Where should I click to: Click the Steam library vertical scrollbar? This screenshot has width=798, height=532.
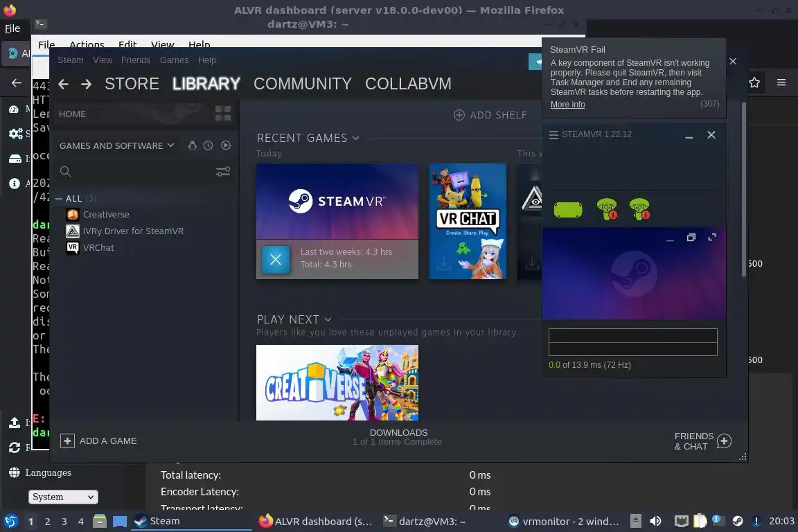coord(743,189)
